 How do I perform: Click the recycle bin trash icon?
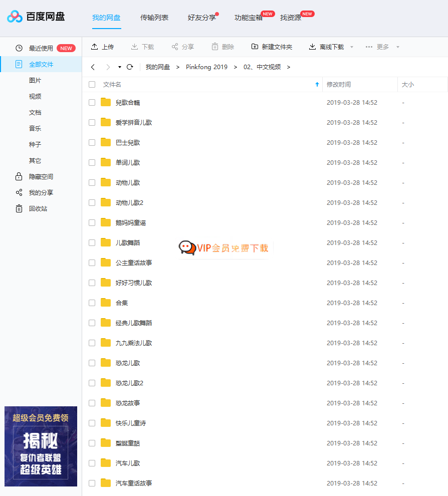coord(19,208)
